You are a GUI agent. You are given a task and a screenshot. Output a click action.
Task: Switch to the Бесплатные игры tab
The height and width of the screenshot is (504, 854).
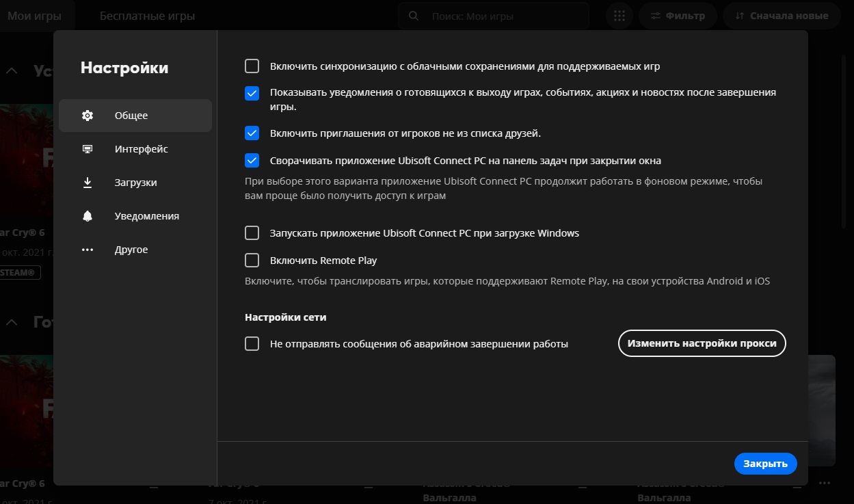tap(147, 16)
